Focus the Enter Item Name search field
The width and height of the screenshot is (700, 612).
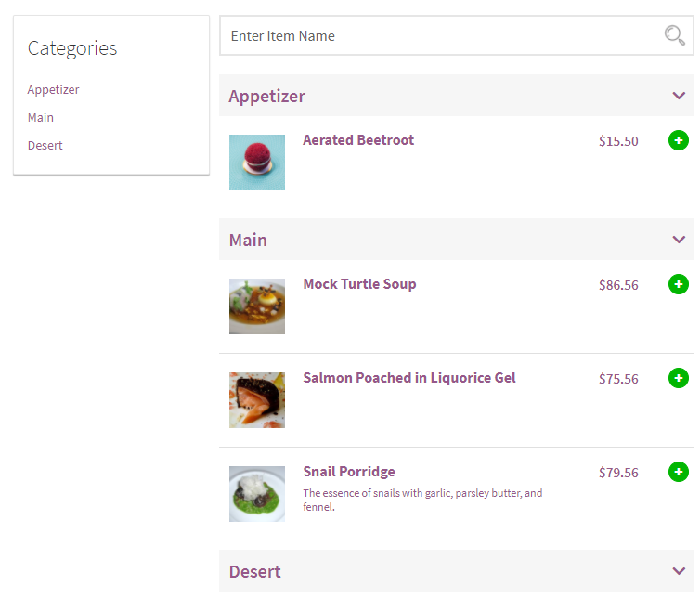[x=456, y=35]
